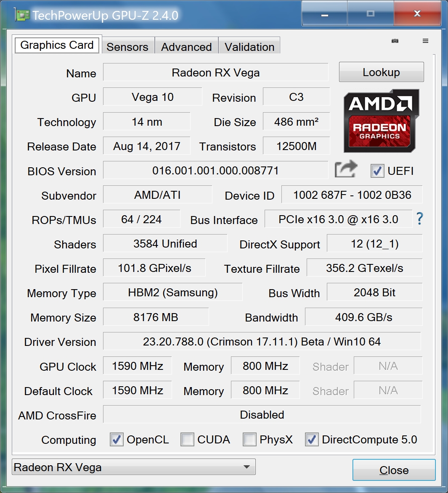Close the window with the X button
This screenshot has height=493, width=448.
click(417, 14)
